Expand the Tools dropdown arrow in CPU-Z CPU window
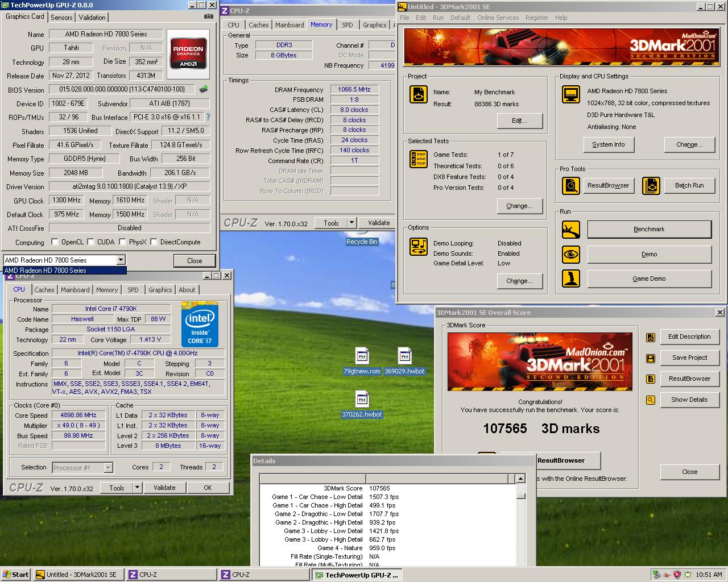The image size is (728, 582). (137, 488)
